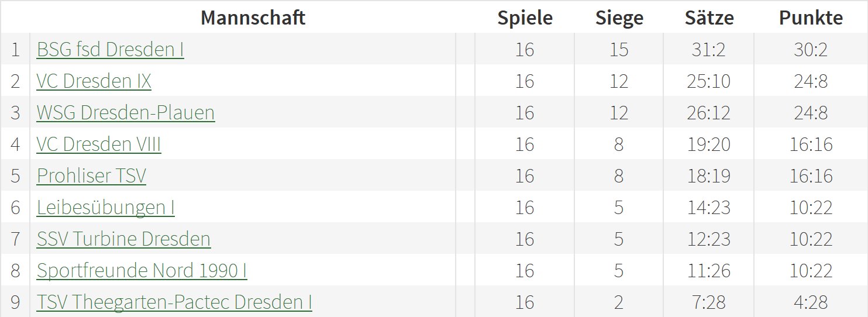Click the 30:2 points cell
This screenshot has height=317, width=868.
tap(811, 50)
